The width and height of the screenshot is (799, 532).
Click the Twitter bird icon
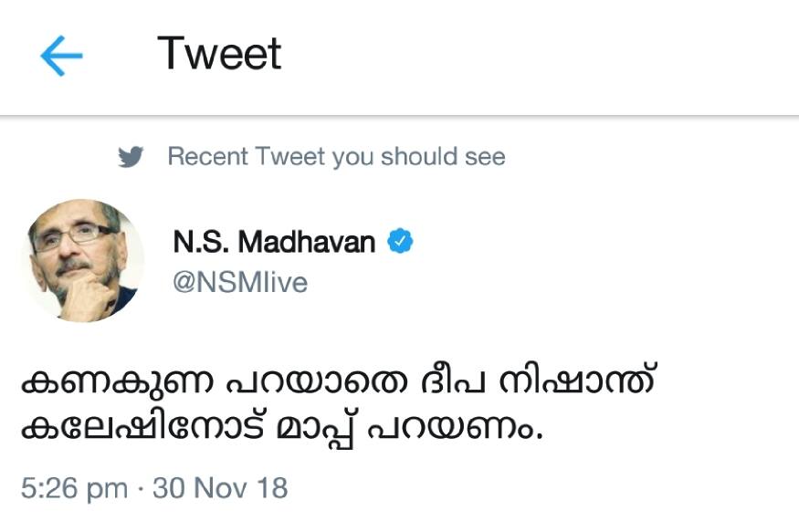[x=132, y=157]
